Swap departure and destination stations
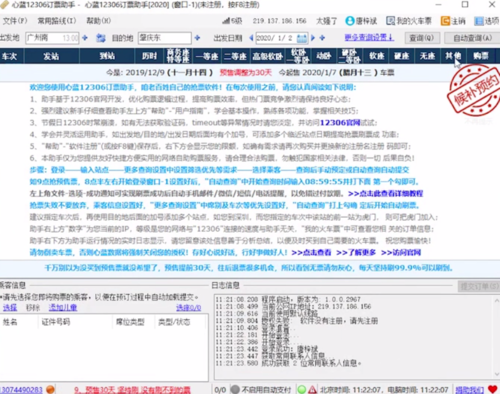500x394 pixels. (101, 38)
